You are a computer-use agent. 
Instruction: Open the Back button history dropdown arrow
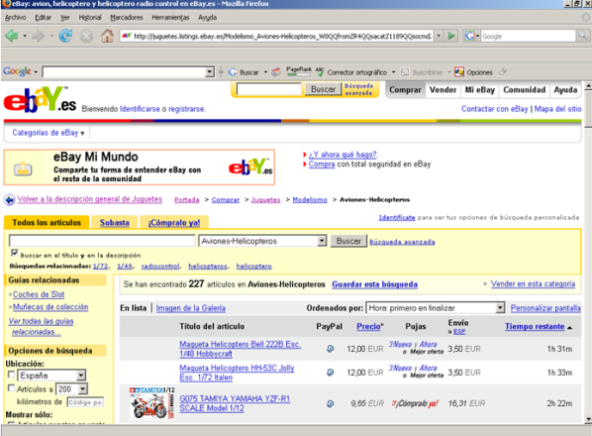(25, 36)
